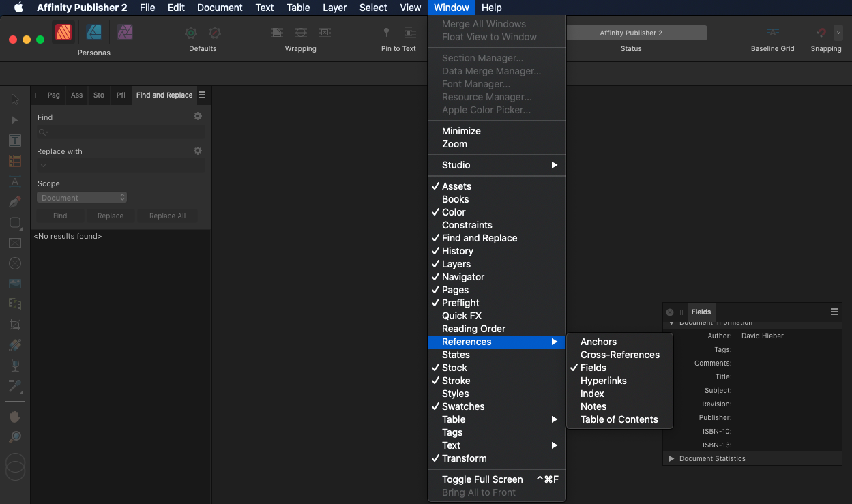The width and height of the screenshot is (852, 504).
Task: Select the Rectangle shape tool
Action: click(15, 222)
